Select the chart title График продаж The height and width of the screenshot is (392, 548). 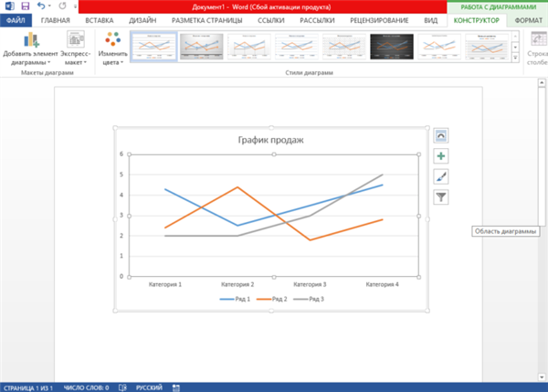pos(271,140)
